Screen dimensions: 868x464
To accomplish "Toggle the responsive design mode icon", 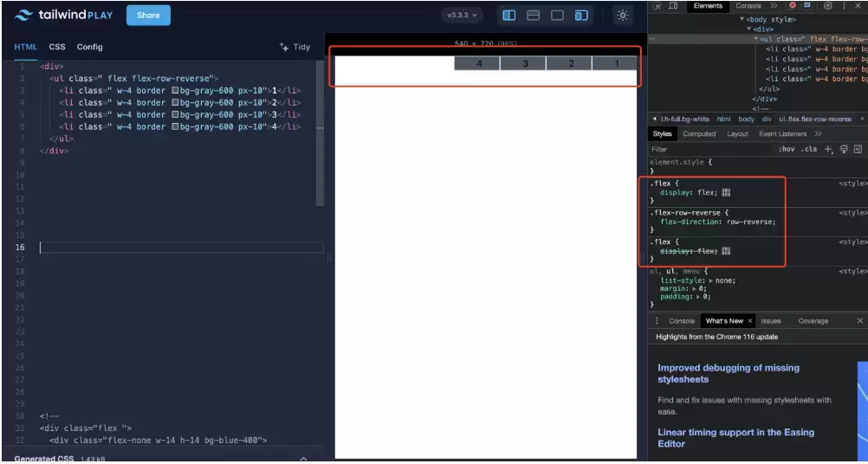I will [x=581, y=16].
